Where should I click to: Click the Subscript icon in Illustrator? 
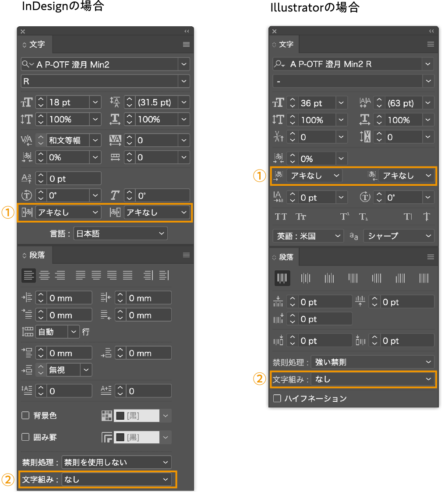(x=363, y=217)
